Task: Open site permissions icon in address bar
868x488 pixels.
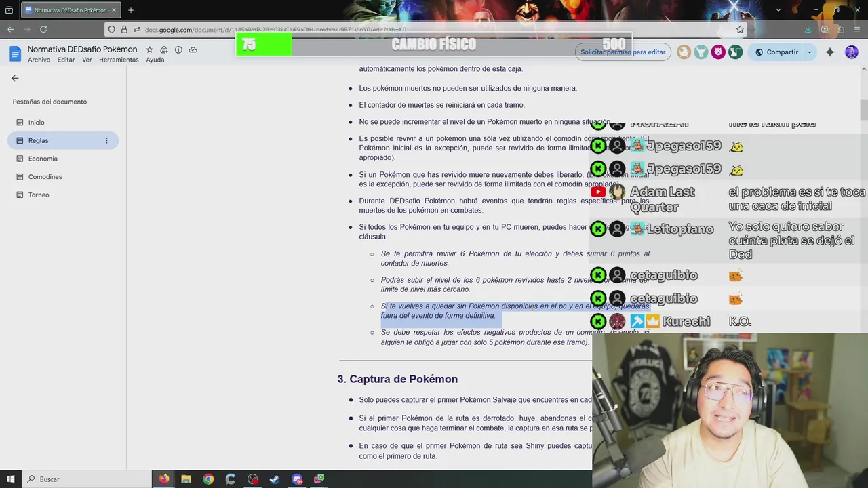Action: point(137,29)
